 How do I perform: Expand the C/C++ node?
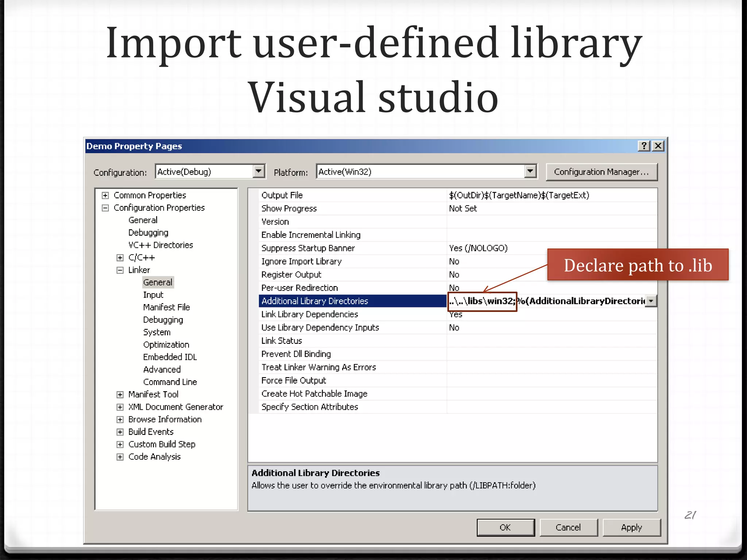tap(120, 258)
